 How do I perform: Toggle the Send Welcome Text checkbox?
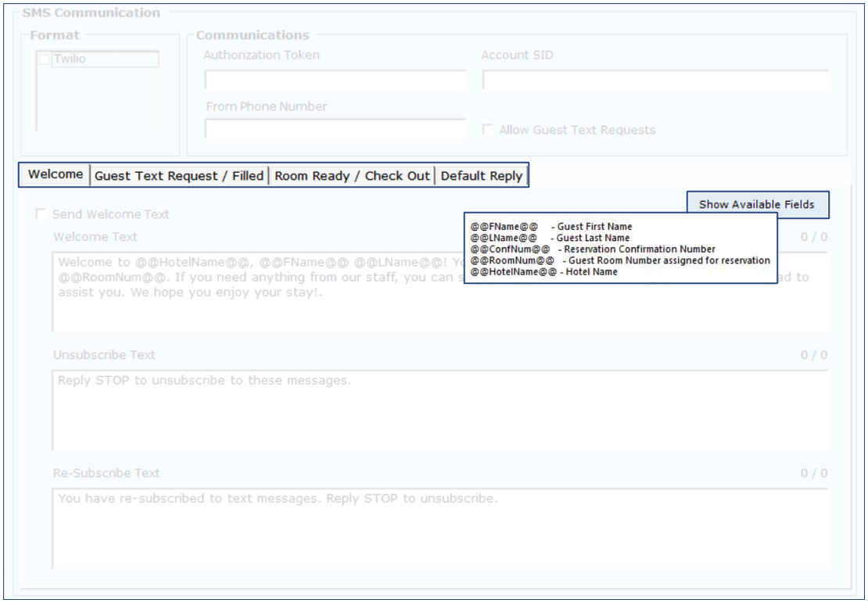tap(41, 214)
